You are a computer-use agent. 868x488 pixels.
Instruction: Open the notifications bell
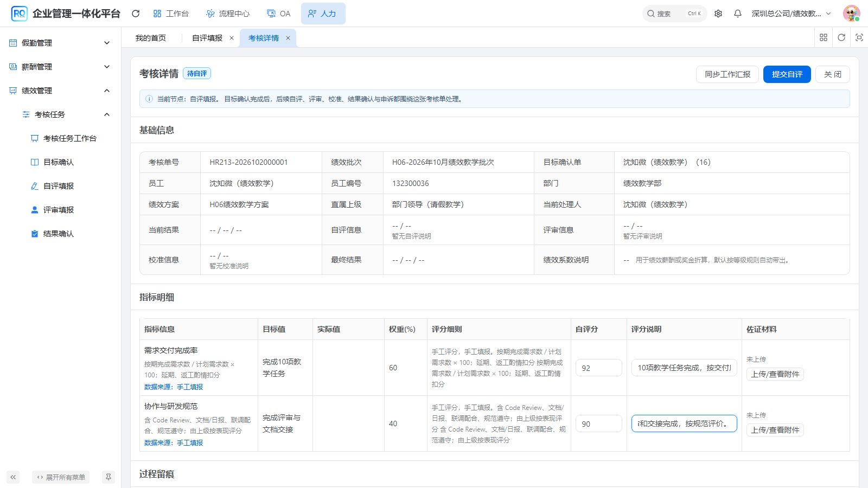pyautogui.click(x=738, y=14)
